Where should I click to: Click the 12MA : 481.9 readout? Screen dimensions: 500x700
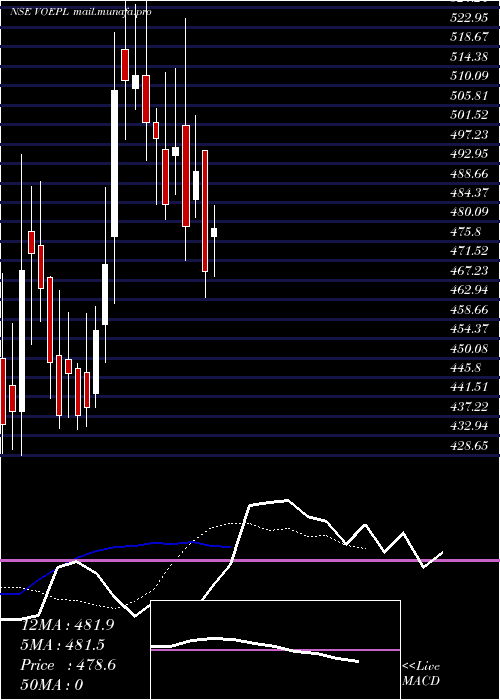pyautogui.click(x=68, y=625)
